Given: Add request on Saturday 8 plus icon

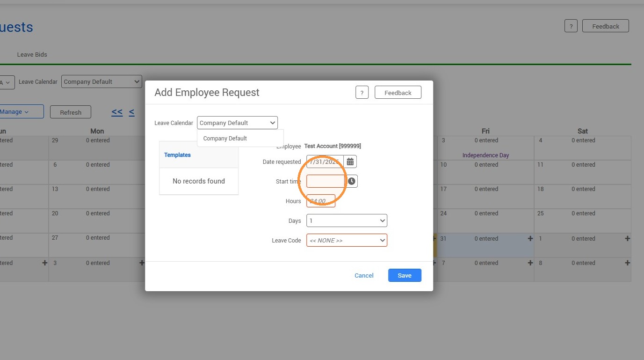Looking at the screenshot, I should pos(628,263).
